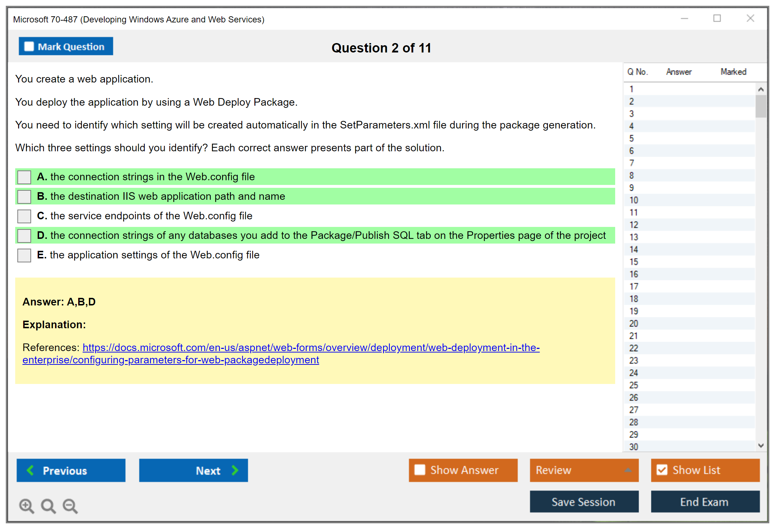Select question 22 in the list

pyautogui.click(x=634, y=348)
